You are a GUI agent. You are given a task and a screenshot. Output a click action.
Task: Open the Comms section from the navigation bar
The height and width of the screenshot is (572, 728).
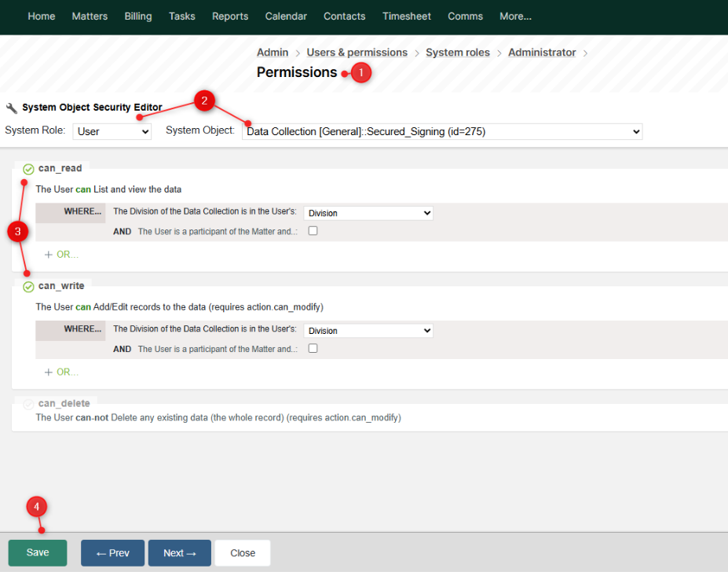[x=465, y=16]
